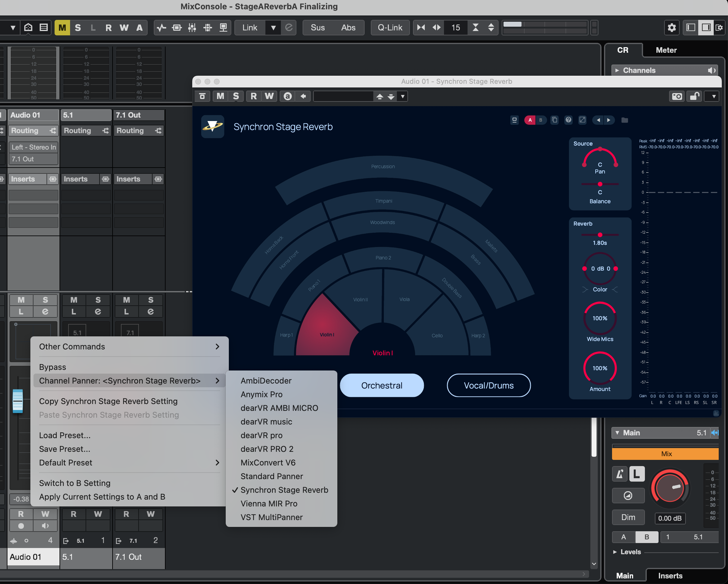728x584 pixels.
Task: Click orange Mix button in Control Room
Action: (665, 454)
